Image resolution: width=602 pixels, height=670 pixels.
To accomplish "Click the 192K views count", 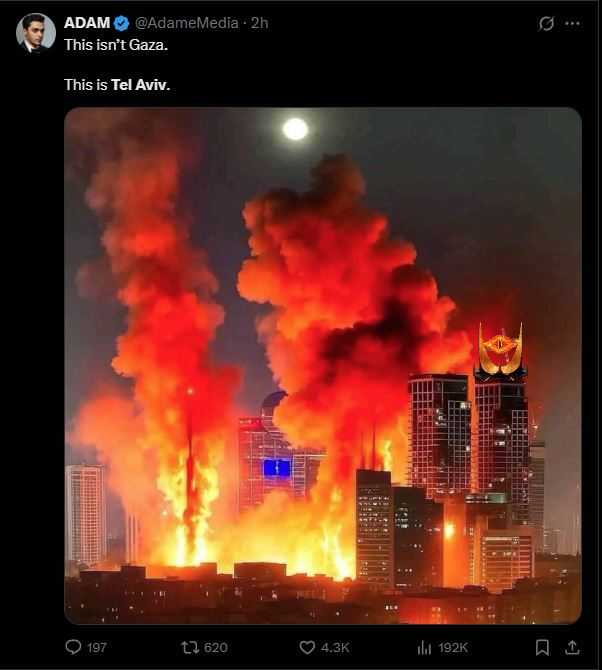I will click(452, 648).
